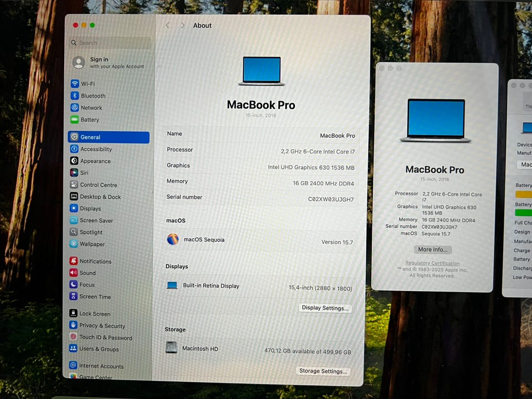The image size is (532, 399).
Task: Click the Displays sun icon
Action: click(74, 208)
